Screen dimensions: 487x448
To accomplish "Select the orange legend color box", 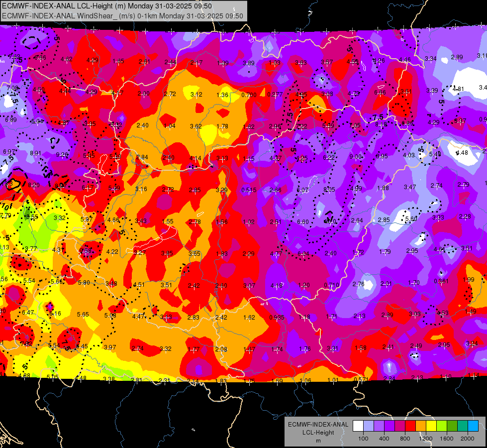I will click(421, 426).
